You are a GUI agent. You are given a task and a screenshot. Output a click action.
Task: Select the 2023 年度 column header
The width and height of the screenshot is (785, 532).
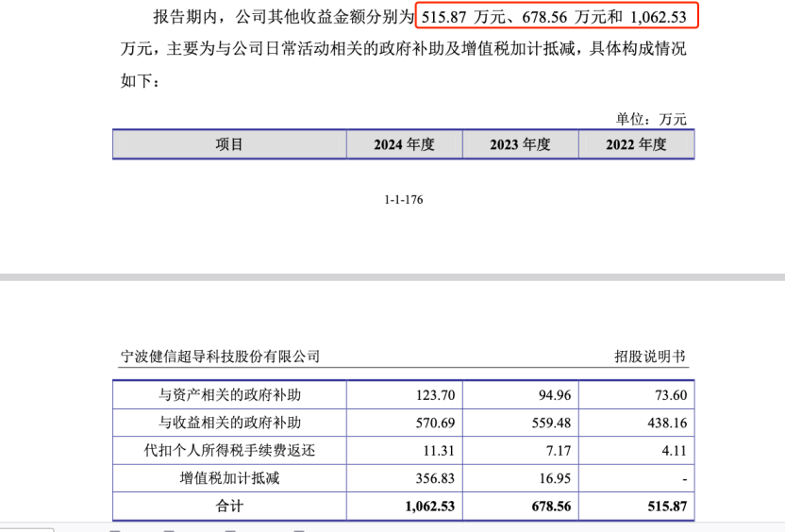point(520,144)
